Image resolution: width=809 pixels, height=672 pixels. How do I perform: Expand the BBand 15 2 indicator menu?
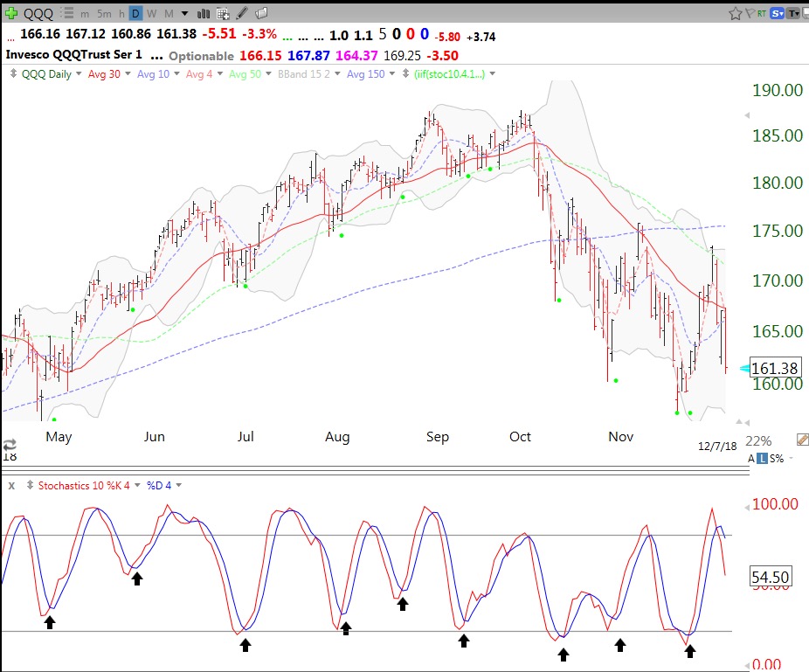click(x=337, y=73)
